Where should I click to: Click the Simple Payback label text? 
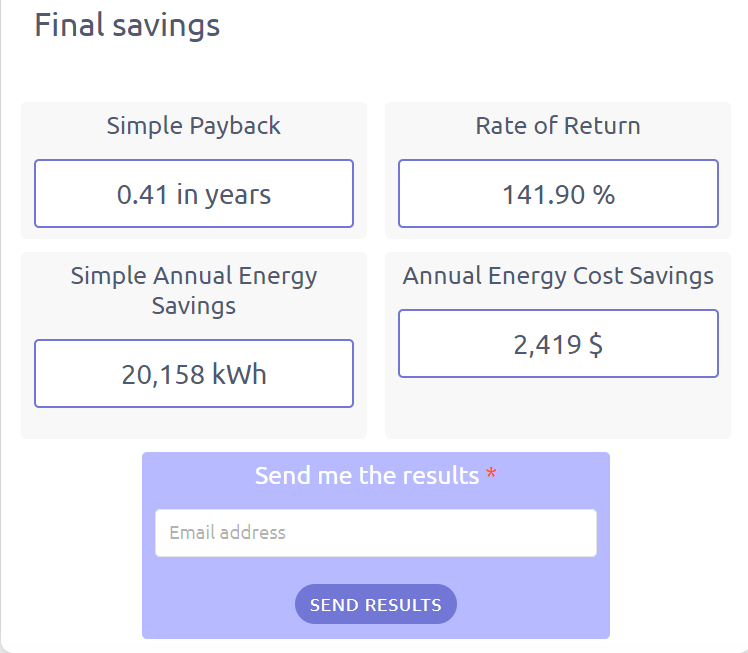pos(194,126)
